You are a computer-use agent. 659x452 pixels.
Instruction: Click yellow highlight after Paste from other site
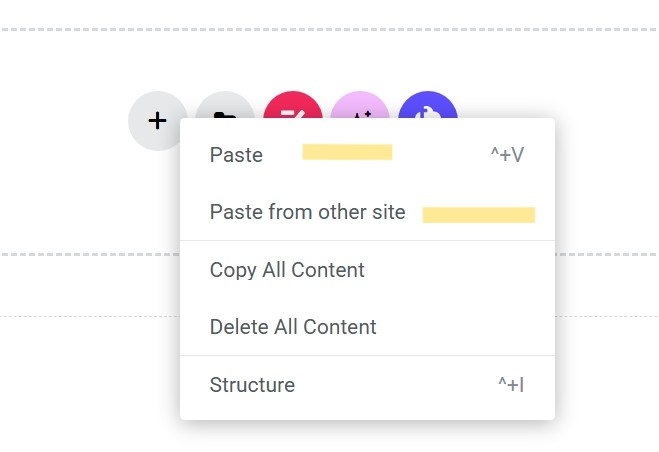pyautogui.click(x=479, y=215)
